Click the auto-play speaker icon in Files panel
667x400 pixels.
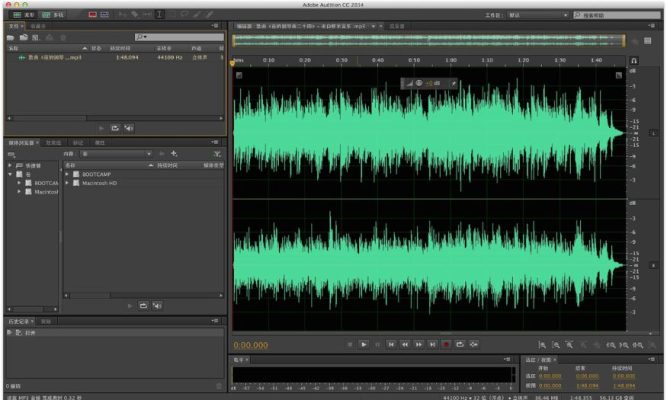(x=129, y=128)
